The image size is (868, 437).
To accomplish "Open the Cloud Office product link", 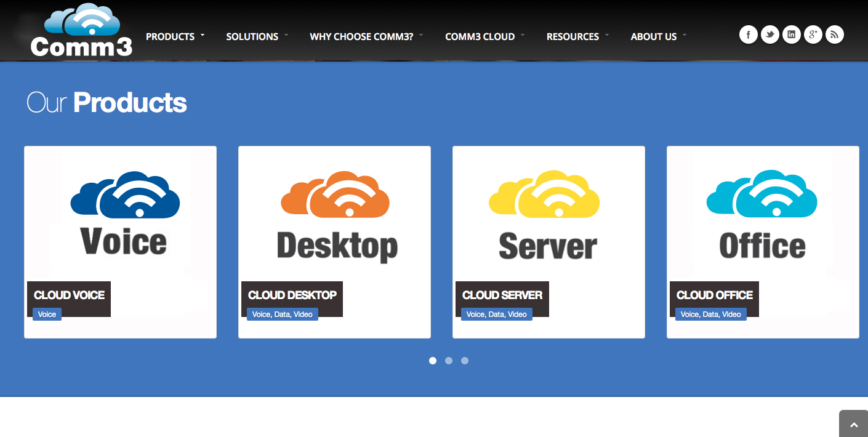I will click(x=715, y=295).
